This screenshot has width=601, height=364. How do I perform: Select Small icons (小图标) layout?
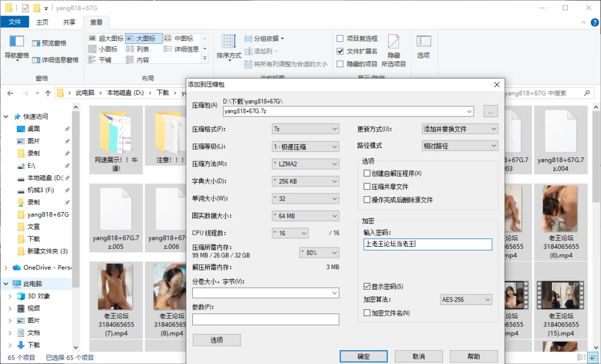tap(103, 49)
